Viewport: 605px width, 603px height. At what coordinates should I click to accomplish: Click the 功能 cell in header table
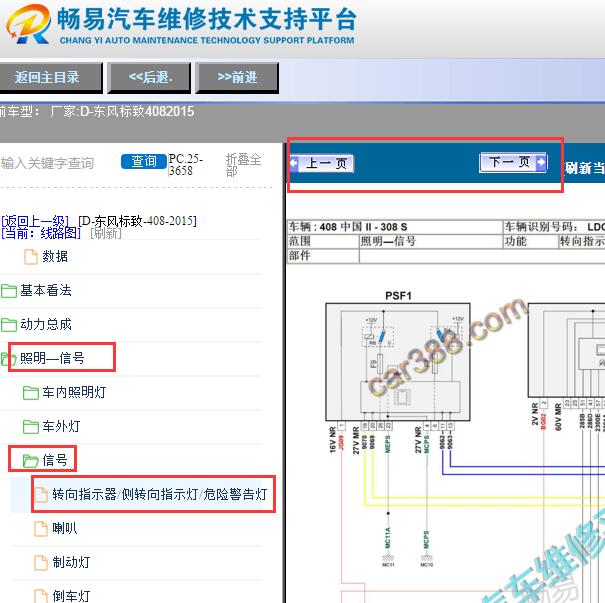point(531,242)
